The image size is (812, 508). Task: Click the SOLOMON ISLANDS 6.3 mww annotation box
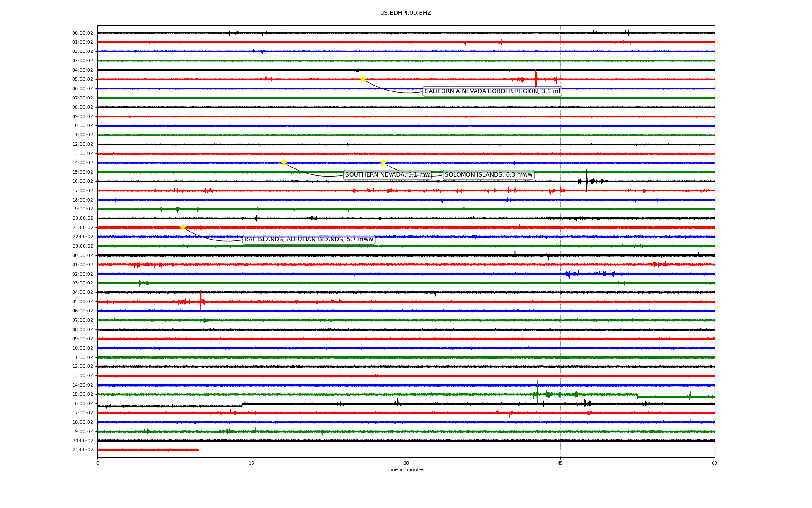coord(488,175)
